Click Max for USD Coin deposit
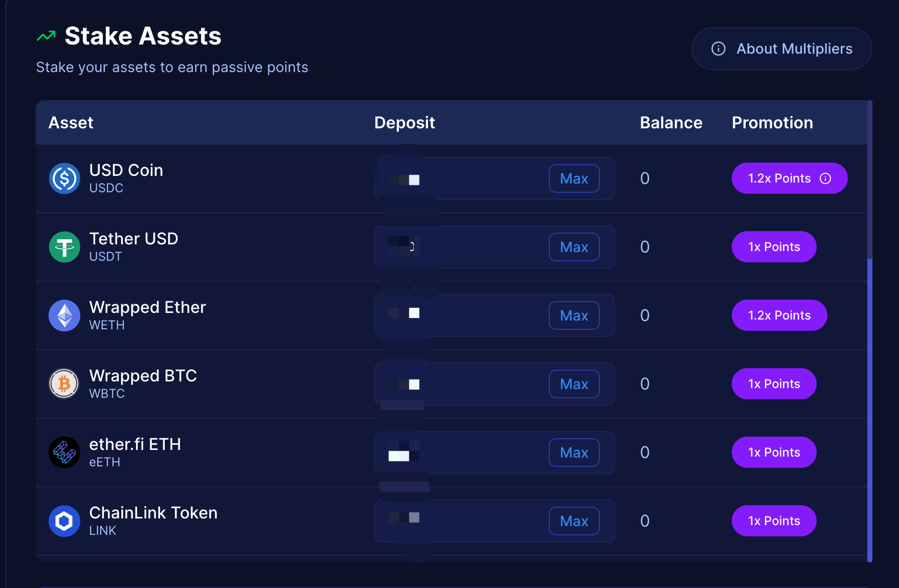 574,178
